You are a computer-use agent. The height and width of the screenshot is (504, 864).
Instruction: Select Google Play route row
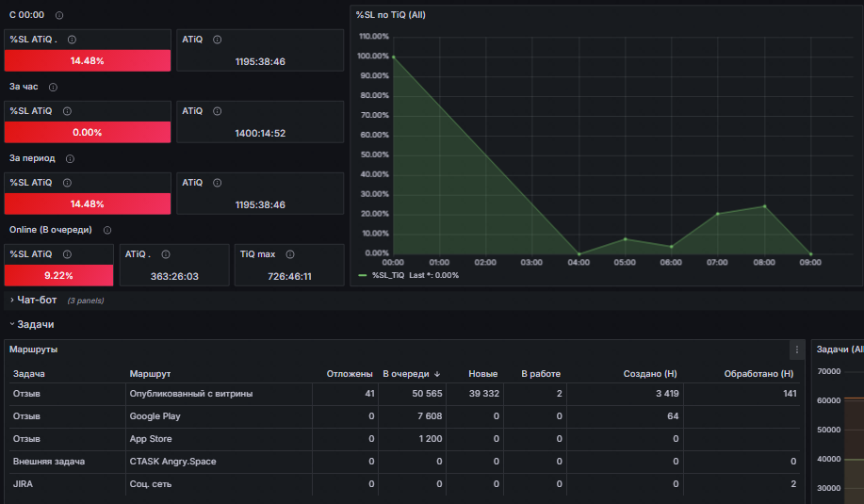point(404,416)
